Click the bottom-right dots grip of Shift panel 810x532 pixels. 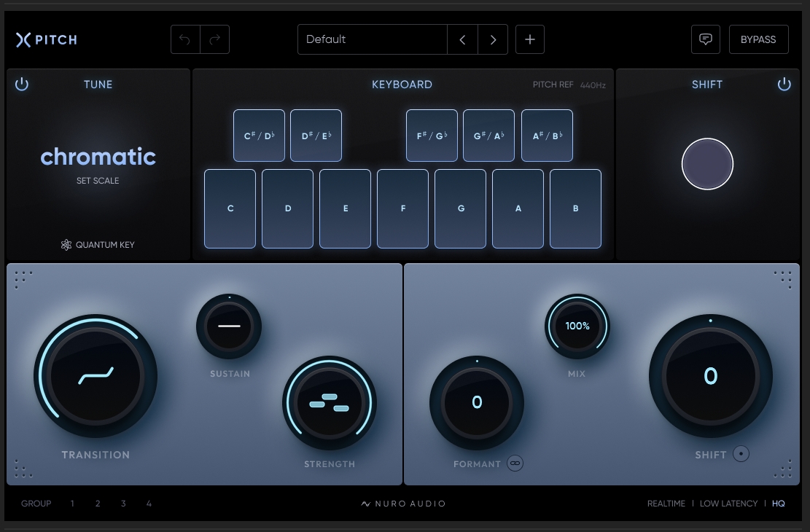(783, 468)
